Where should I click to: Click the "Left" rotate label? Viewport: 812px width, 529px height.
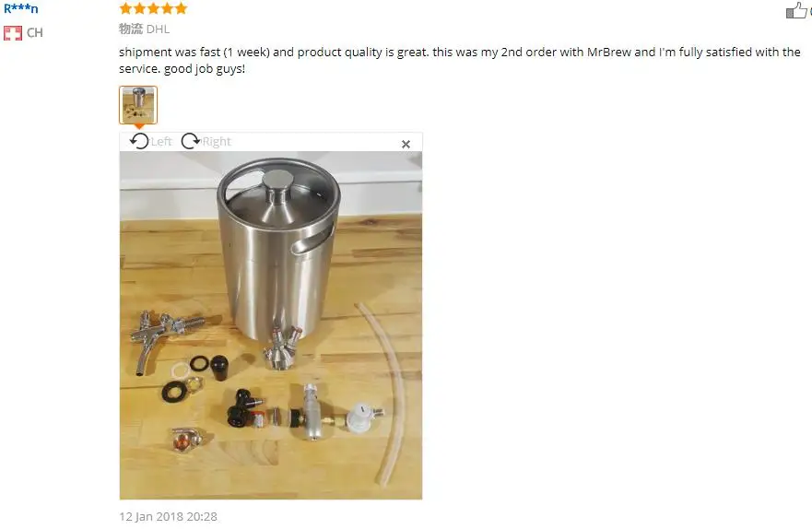coord(161,141)
